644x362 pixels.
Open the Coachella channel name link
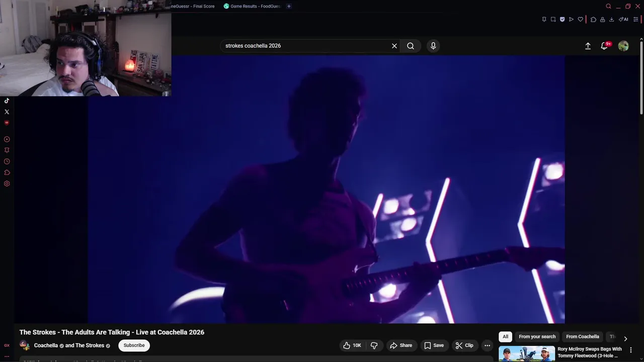tap(46, 345)
